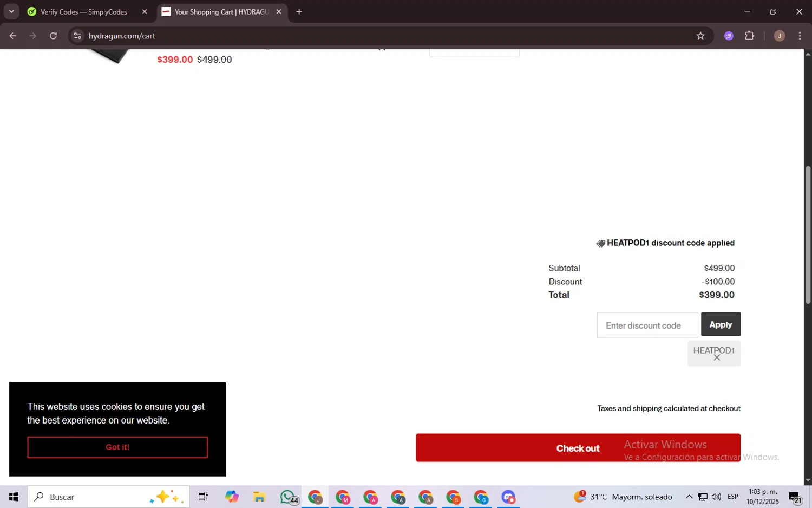Focus the Enter discount code field
812x508 pixels.
pos(647,325)
